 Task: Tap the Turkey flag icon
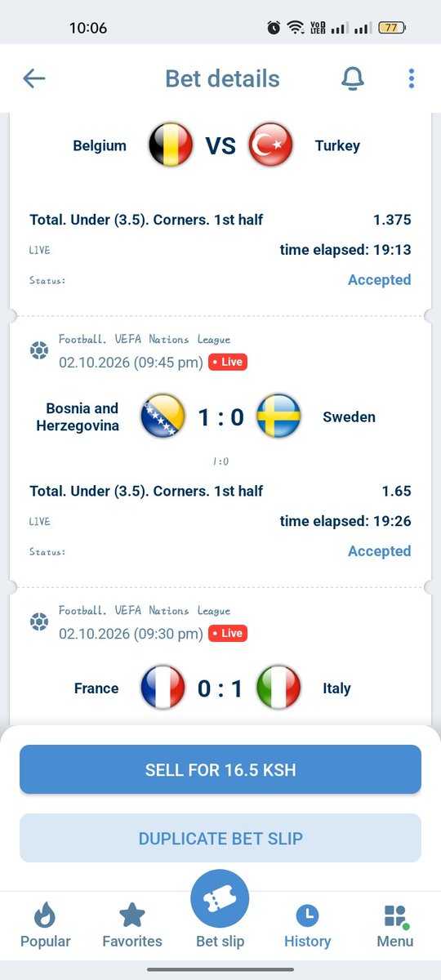point(270,145)
